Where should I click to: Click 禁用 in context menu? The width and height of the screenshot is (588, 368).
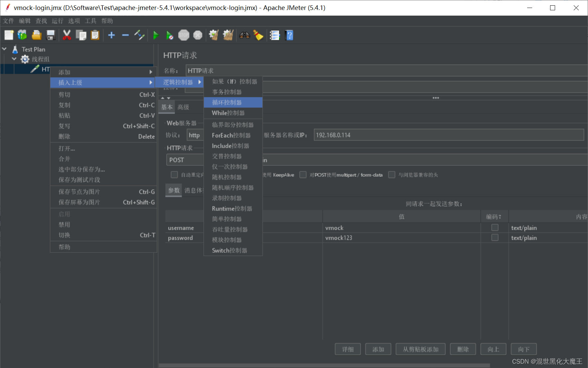(103, 225)
